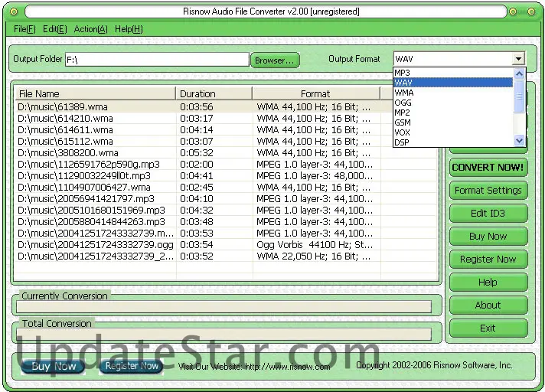Exit the application via Exit button

[x=488, y=328]
